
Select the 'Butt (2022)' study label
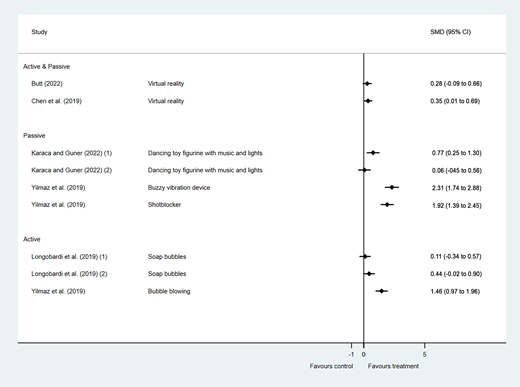pos(47,84)
